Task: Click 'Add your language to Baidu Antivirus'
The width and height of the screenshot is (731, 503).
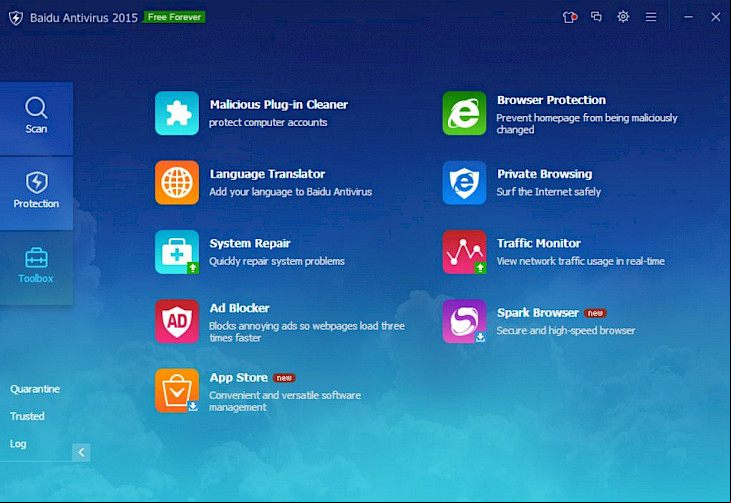Action: (290, 192)
